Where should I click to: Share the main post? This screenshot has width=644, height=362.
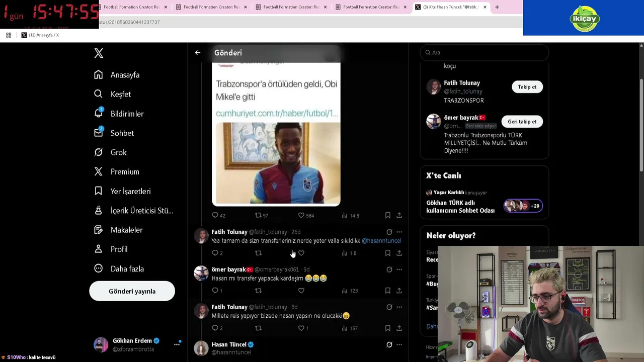coord(399,215)
